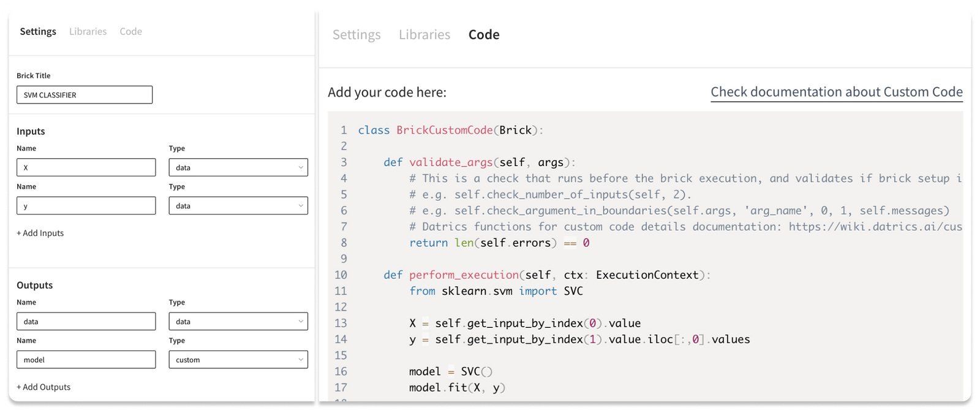Edit the output name field containing data
This screenshot has width=980, height=410.
[x=86, y=322]
